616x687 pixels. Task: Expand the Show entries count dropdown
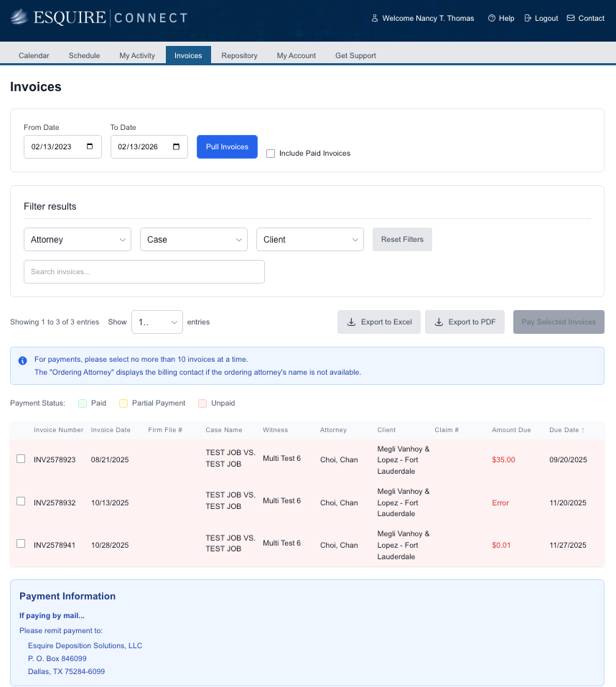(x=157, y=322)
